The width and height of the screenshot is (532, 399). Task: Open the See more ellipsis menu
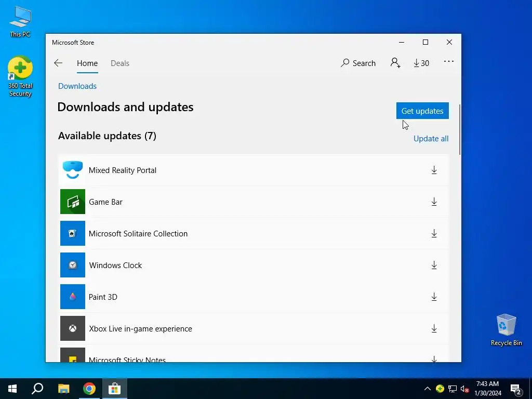click(448, 62)
